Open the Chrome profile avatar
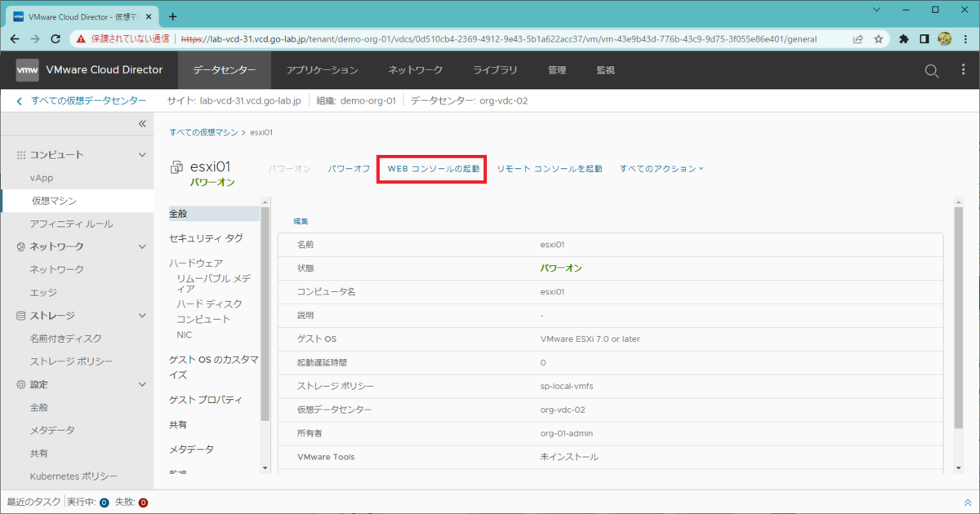The image size is (980, 514). coord(945,38)
